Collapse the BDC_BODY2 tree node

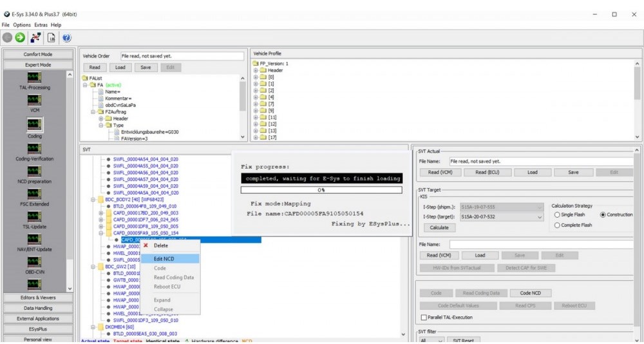tap(93, 200)
